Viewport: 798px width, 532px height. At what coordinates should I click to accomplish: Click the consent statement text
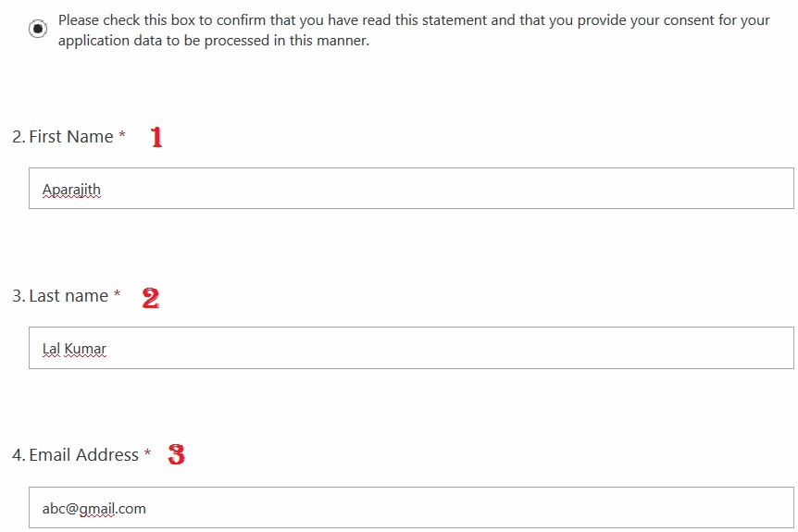click(413, 31)
